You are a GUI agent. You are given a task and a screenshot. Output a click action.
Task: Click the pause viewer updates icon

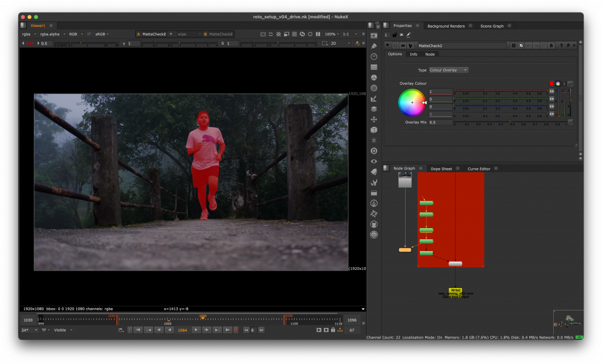coord(318,34)
